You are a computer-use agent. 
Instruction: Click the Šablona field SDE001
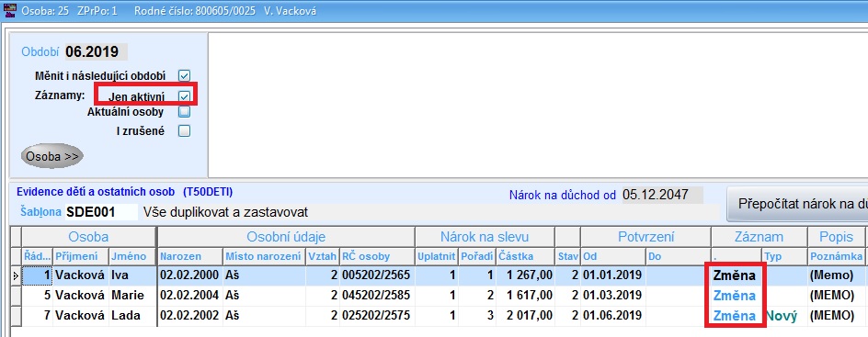101,212
